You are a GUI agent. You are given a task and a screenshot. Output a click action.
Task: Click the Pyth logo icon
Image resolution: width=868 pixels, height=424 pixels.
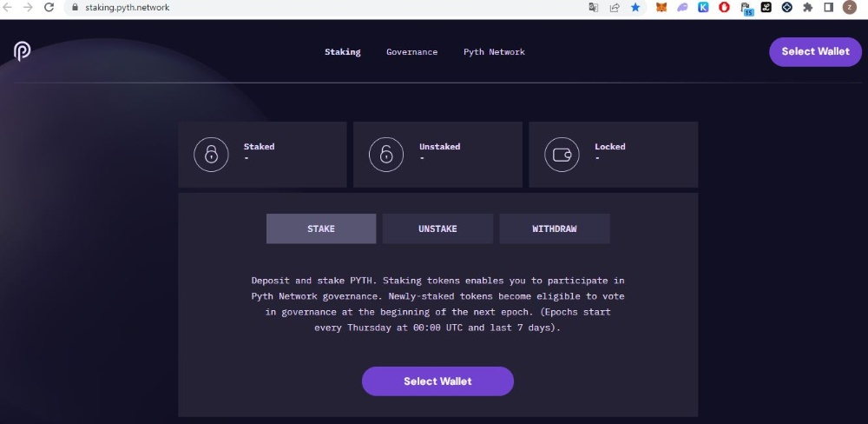[23, 51]
